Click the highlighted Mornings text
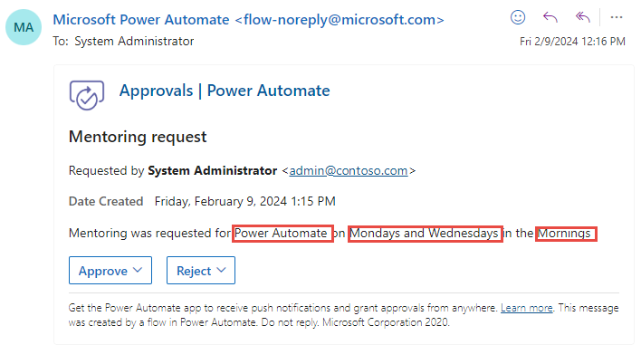Viewport: 641px width, 364px height. tap(564, 233)
